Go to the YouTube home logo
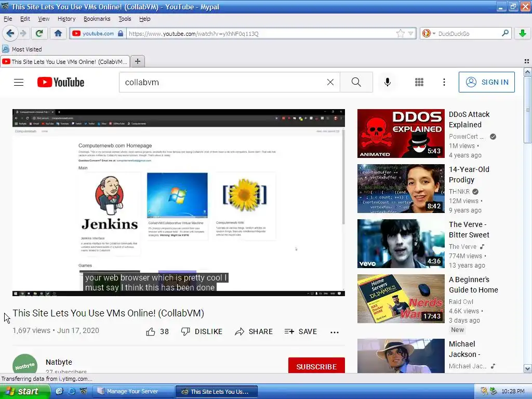This screenshot has height=399, width=532. pyautogui.click(x=61, y=82)
